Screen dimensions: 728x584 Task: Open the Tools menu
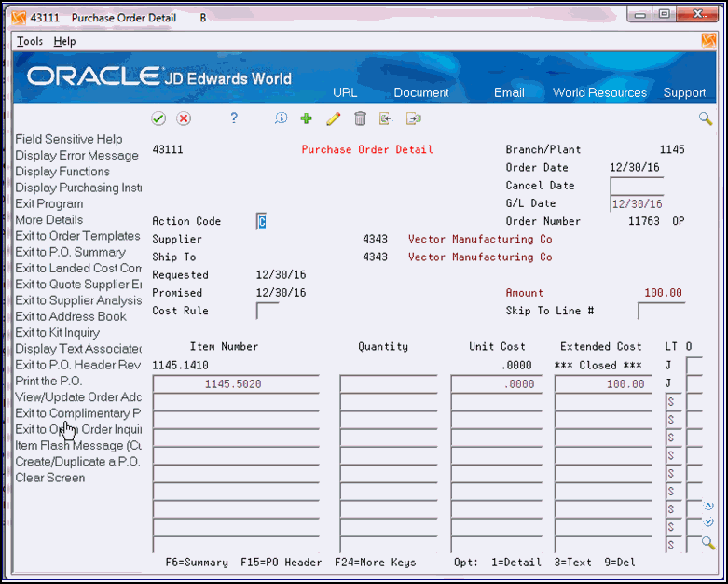click(30, 41)
